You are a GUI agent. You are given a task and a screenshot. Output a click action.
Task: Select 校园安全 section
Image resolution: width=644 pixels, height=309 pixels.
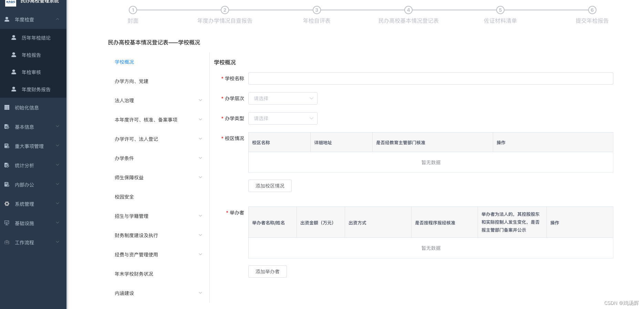tap(124, 197)
